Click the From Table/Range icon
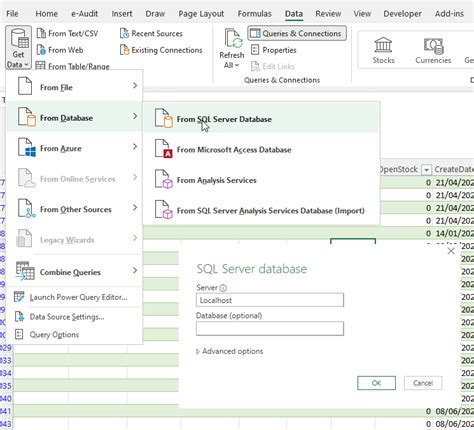Viewport: 474px width, 430px height. click(40, 66)
